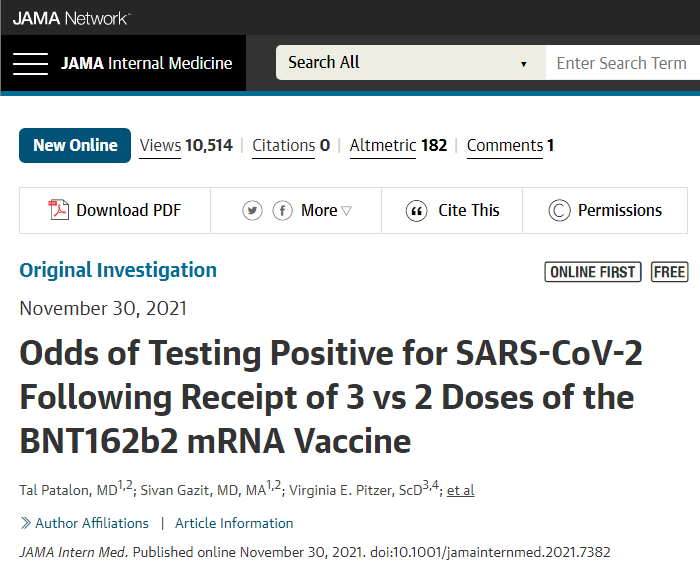This screenshot has width=700, height=570.
Task: Click the Permissions copyright icon
Action: coord(559,211)
